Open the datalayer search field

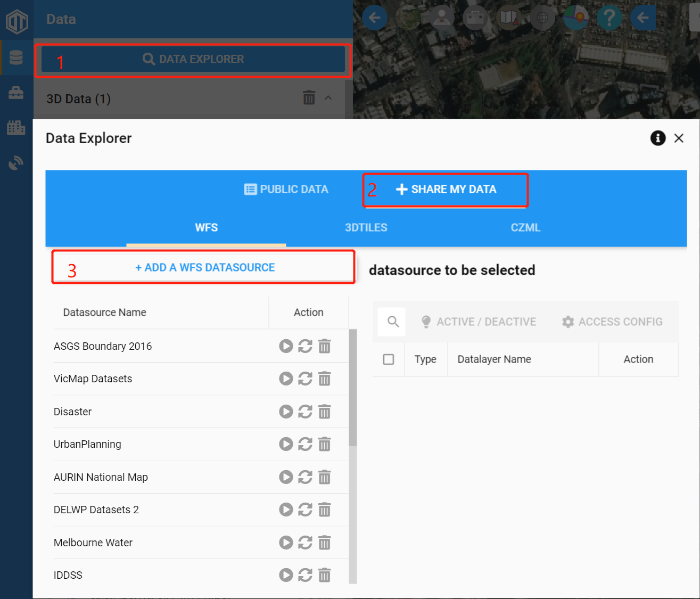[391, 322]
